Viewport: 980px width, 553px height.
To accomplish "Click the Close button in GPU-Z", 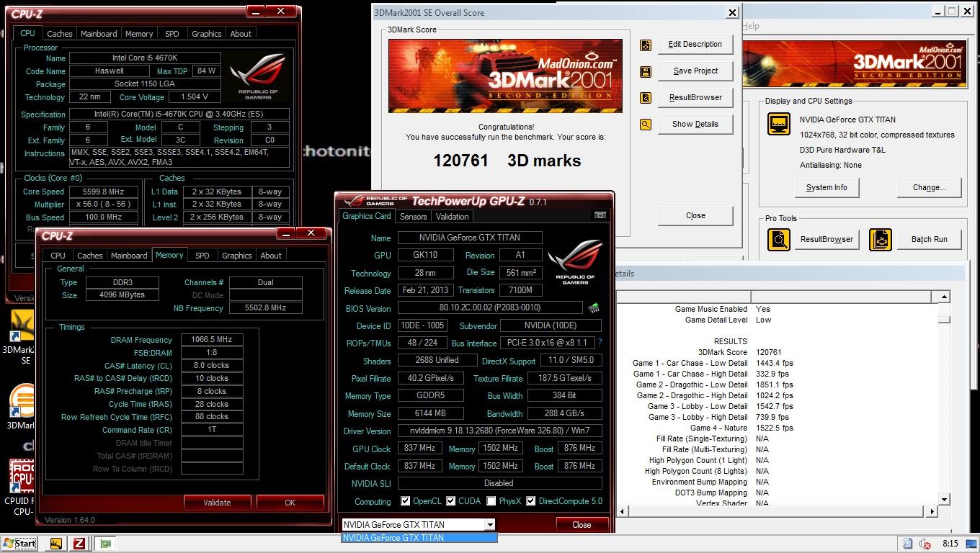I will click(x=582, y=525).
